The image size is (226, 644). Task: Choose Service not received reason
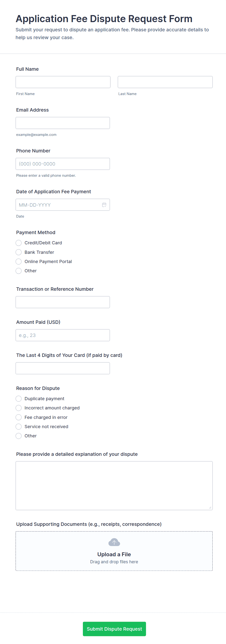[x=19, y=426]
